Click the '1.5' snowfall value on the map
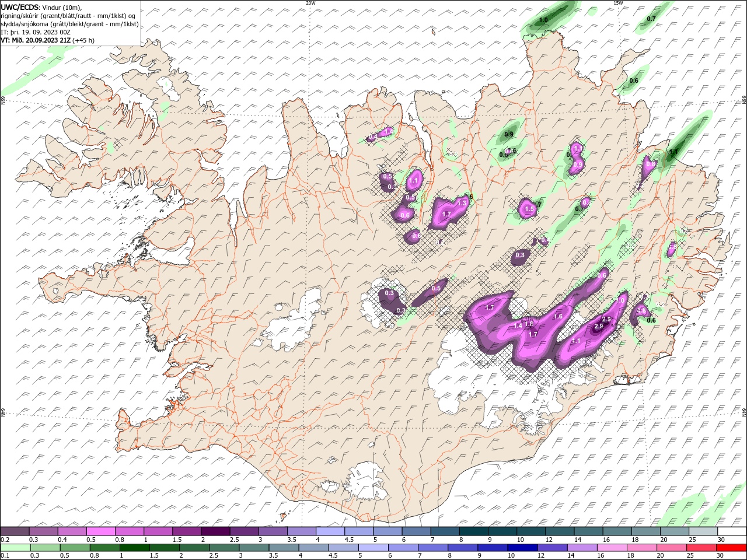Image resolution: width=747 pixels, height=560 pixels. 529,209
